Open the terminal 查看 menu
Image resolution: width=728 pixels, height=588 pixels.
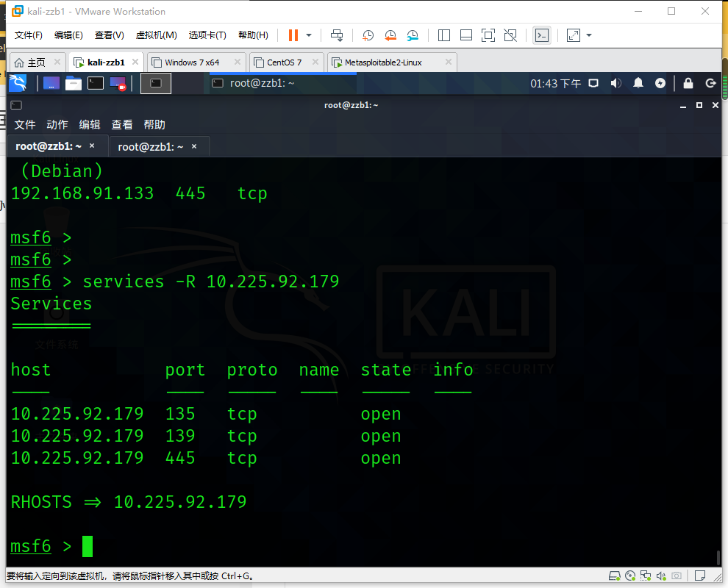[x=122, y=124]
